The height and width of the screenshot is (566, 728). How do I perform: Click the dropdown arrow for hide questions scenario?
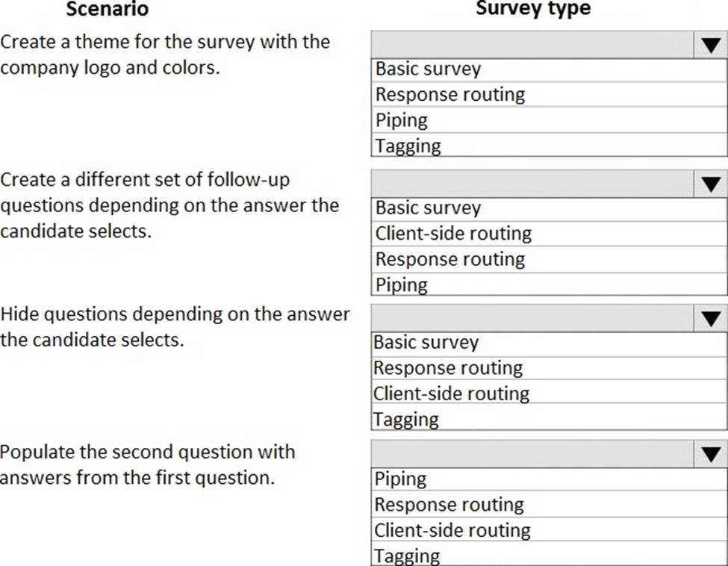710,318
